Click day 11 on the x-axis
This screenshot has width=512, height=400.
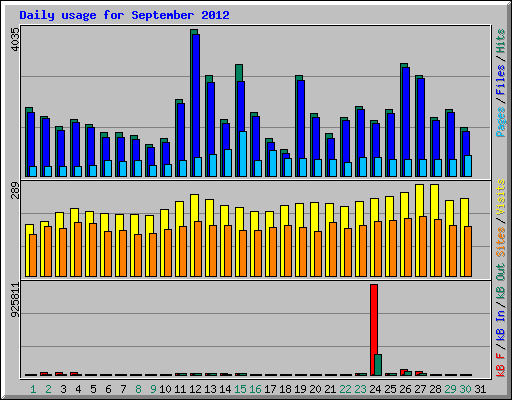point(180,389)
